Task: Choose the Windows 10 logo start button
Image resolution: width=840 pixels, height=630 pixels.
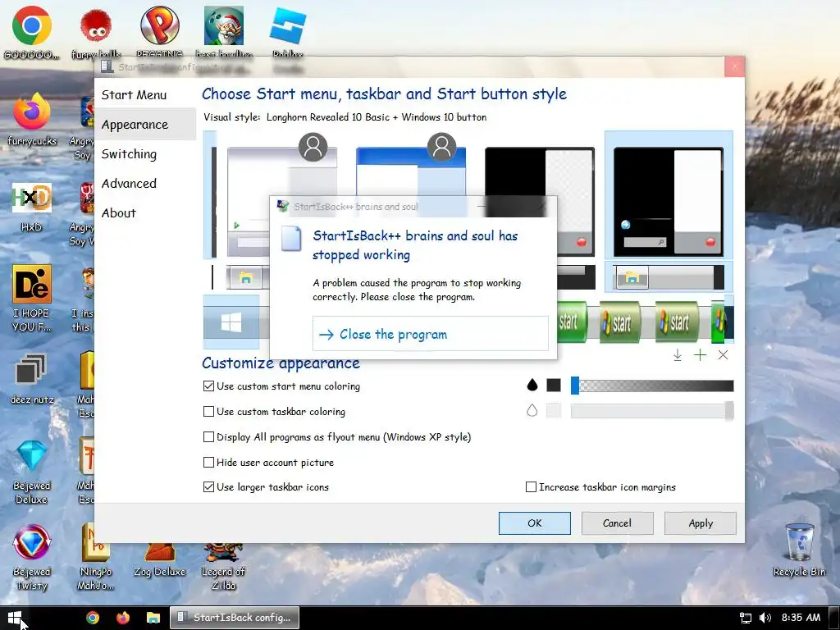Action: tap(231, 322)
